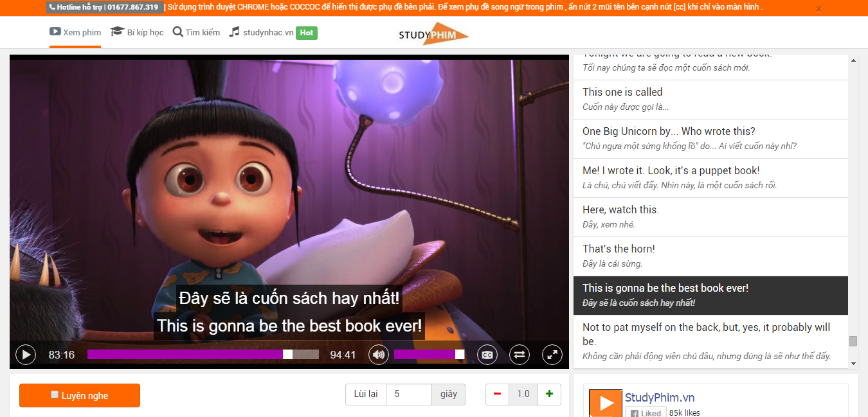Viewport: 868px width, 417px height.
Task: Open Tìm kiếm search
Action: click(196, 32)
